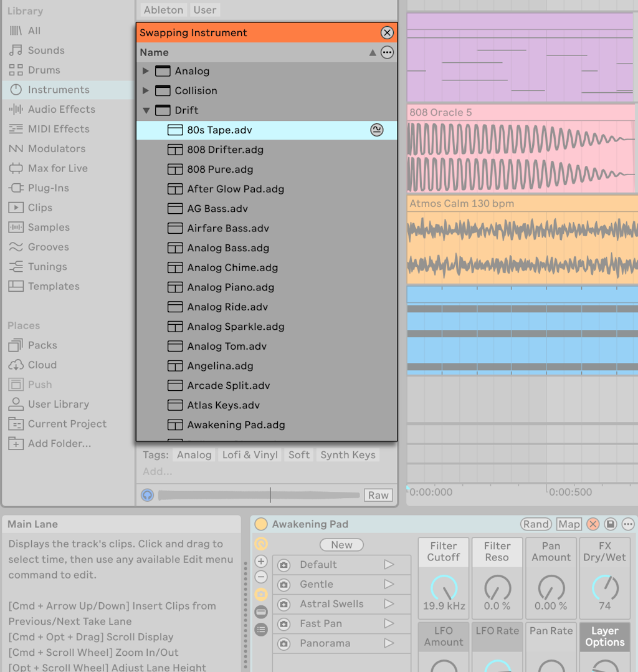Click the Raw preview button
Screen dimensions: 638x672
[378, 494]
